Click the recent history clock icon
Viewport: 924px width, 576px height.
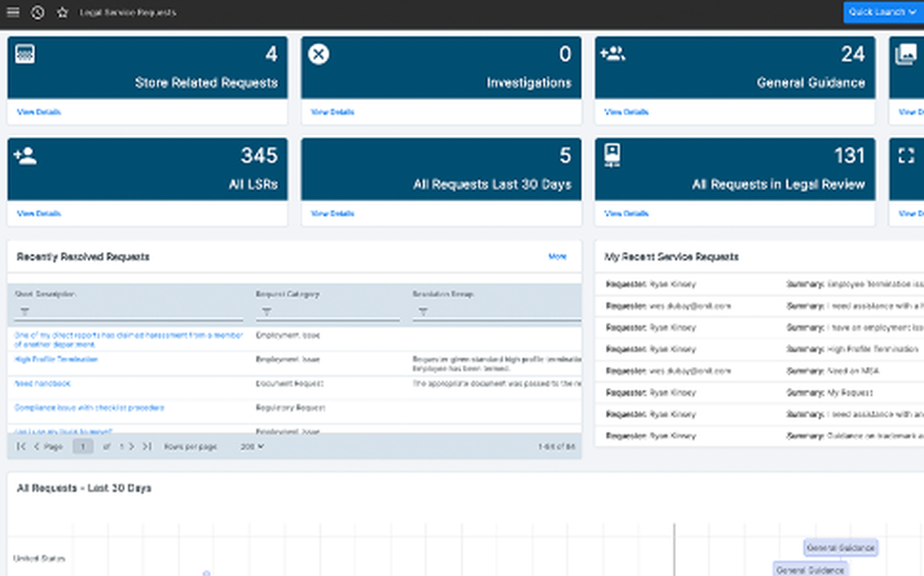[37, 12]
